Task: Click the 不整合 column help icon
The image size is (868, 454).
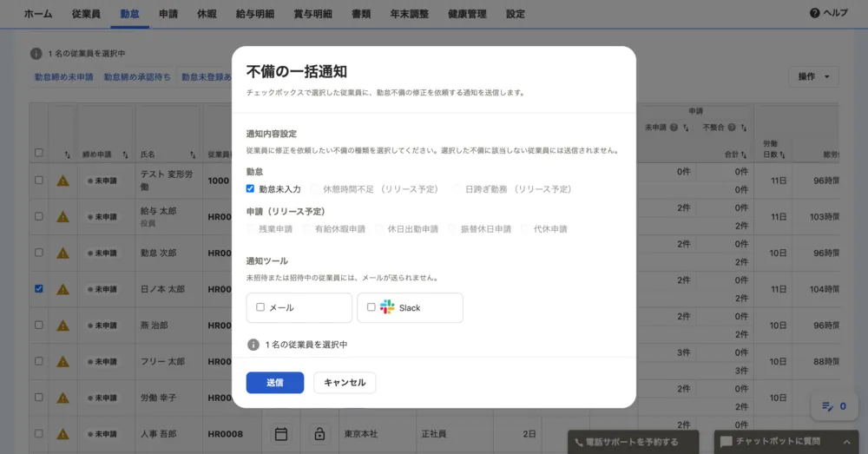Action: click(x=731, y=128)
